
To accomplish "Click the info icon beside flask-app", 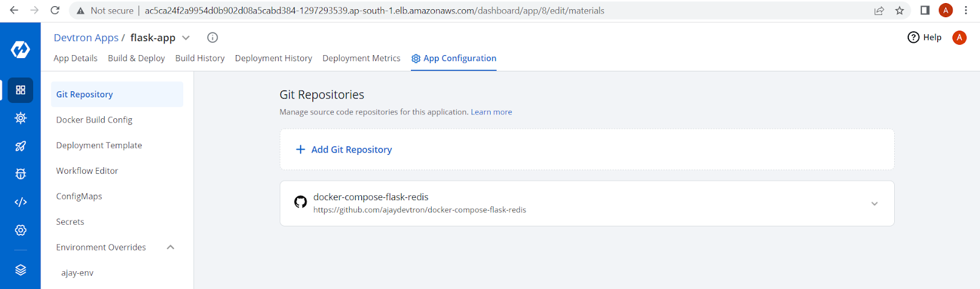I will (x=213, y=37).
